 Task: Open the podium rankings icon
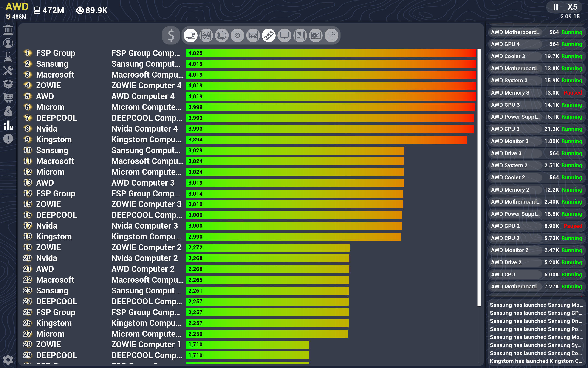tap(8, 125)
